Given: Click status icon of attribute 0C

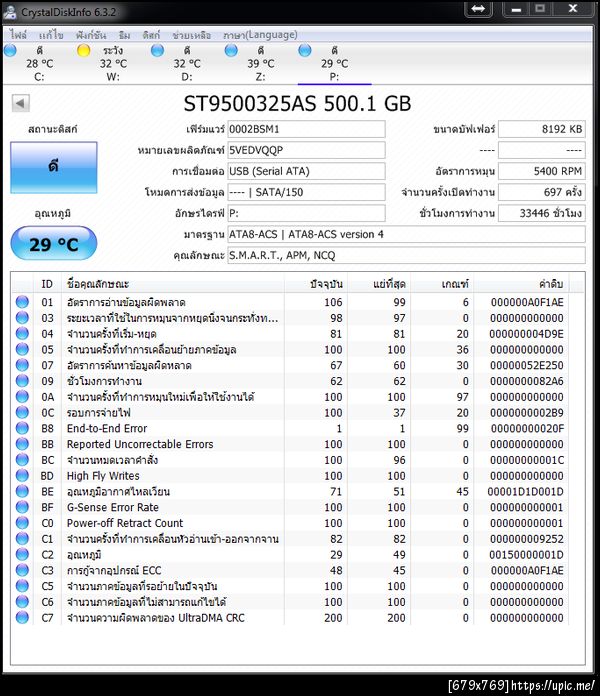Looking at the screenshot, I should pyautogui.click(x=22, y=412).
